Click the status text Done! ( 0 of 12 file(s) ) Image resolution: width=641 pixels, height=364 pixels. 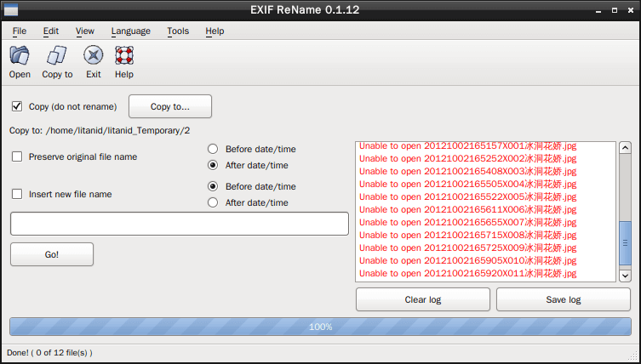(x=49, y=353)
